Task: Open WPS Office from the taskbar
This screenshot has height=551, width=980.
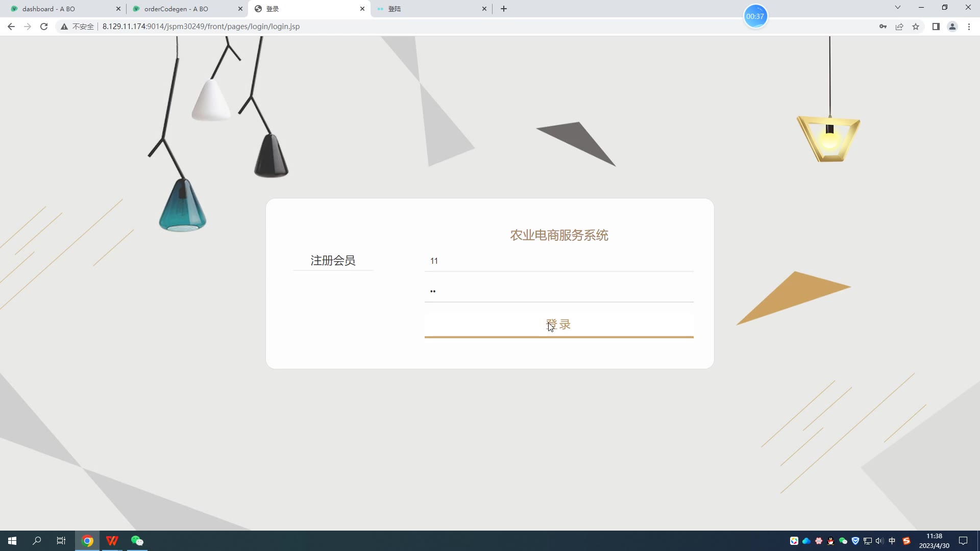Action: click(x=112, y=541)
